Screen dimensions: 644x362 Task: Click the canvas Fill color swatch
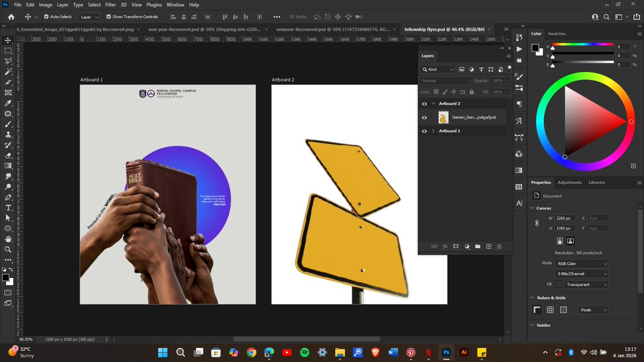click(x=559, y=284)
